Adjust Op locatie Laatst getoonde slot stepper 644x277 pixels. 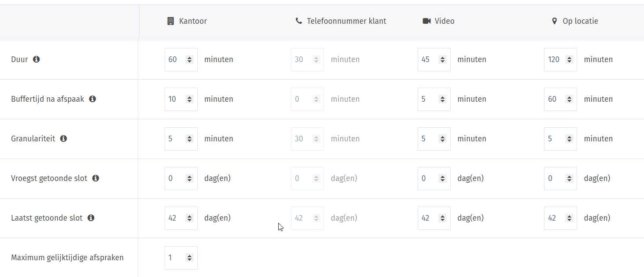click(569, 218)
